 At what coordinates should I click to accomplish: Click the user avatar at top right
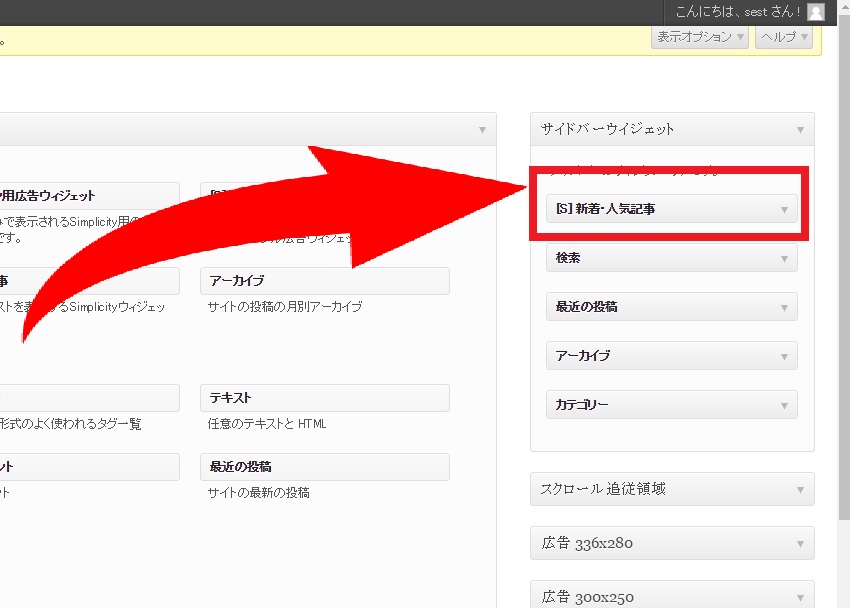[x=816, y=12]
